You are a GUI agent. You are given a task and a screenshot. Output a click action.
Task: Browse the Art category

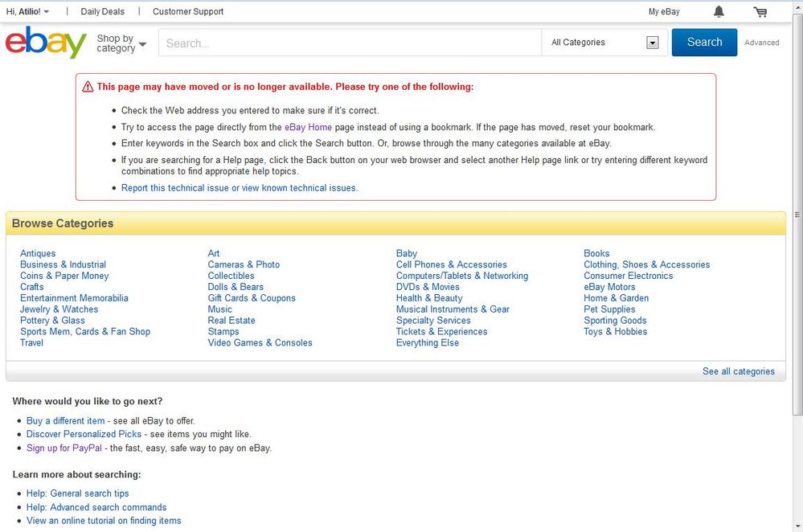[x=214, y=253]
